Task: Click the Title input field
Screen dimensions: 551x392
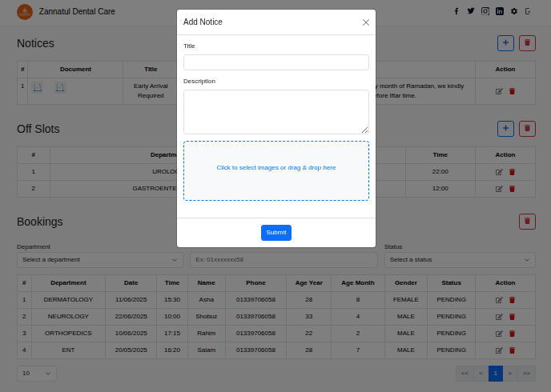Action: tap(276, 62)
